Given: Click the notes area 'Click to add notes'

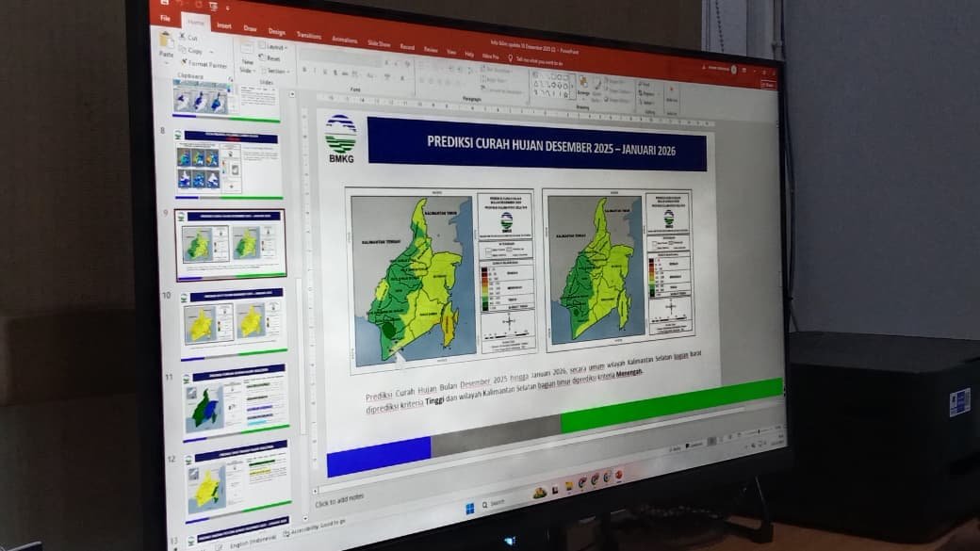Looking at the screenshot, I should 338,500.
